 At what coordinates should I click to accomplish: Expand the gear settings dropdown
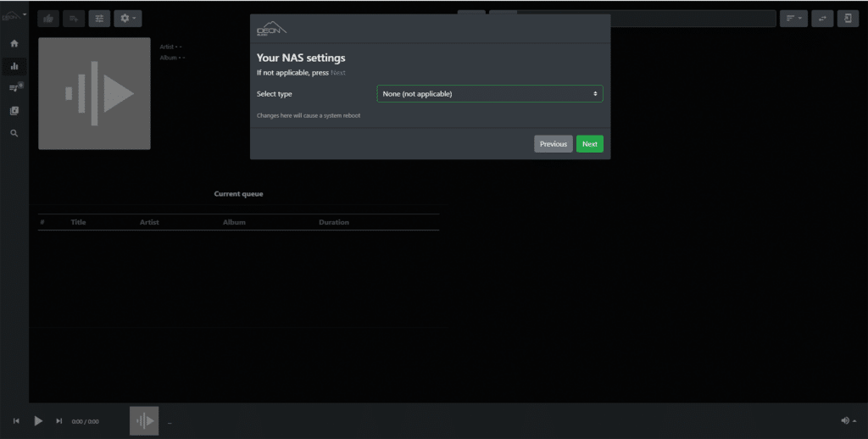[128, 18]
